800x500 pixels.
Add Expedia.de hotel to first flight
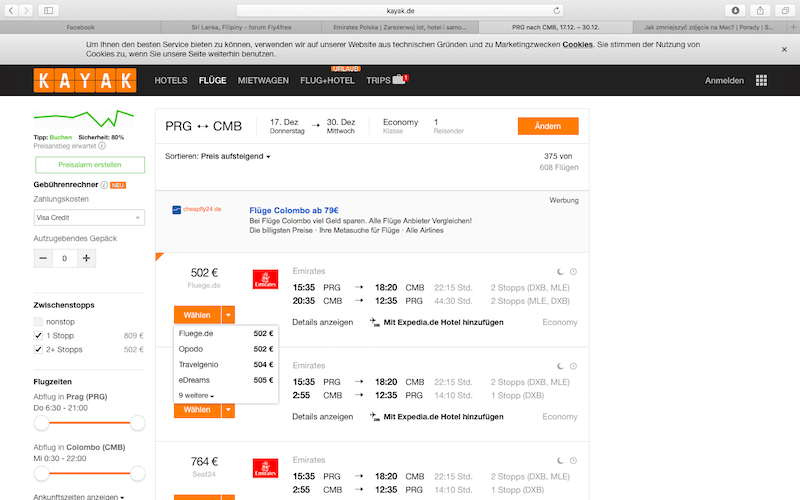[x=437, y=322]
